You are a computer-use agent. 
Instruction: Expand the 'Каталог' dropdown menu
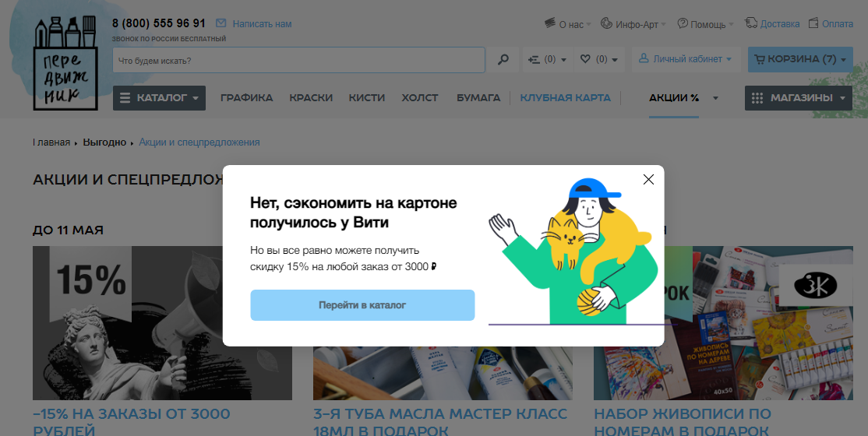tap(159, 98)
